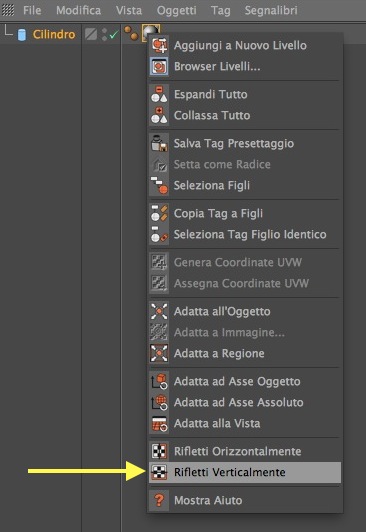Click the Collassa Tutto icon
This screenshot has width=366, height=532.
[159, 115]
